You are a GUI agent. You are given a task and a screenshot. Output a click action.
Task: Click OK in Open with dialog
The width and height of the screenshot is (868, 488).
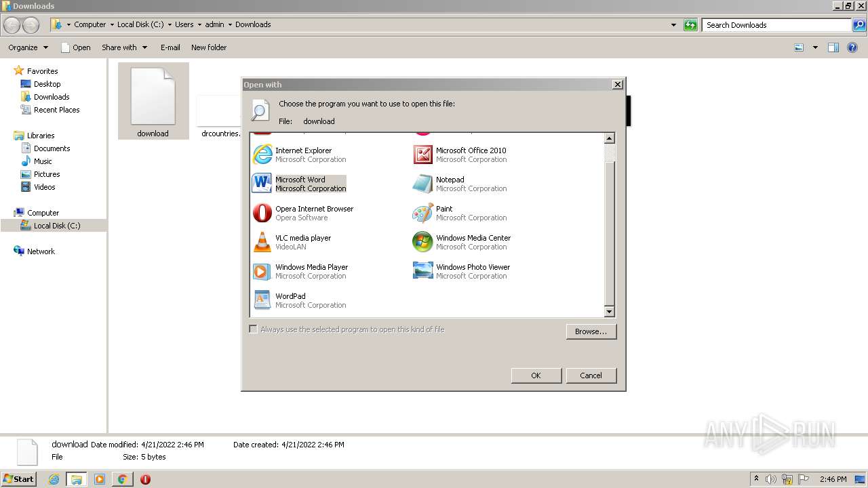(x=536, y=375)
